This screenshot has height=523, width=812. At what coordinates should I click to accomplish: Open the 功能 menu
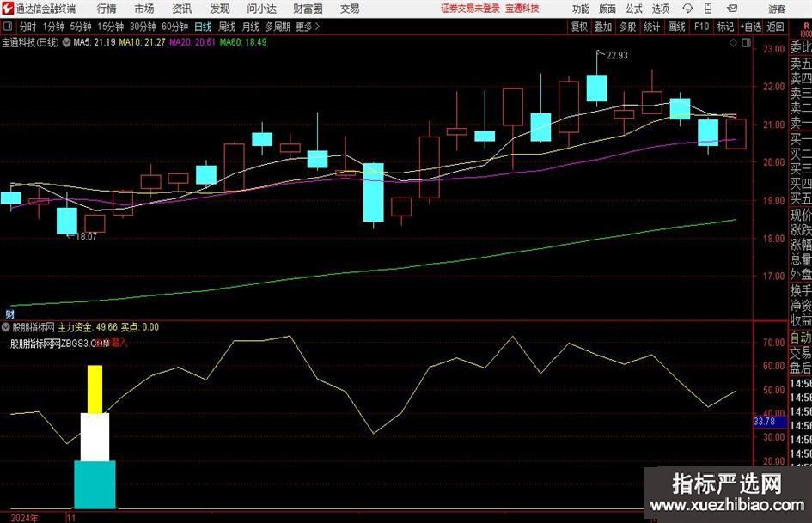[x=581, y=9]
